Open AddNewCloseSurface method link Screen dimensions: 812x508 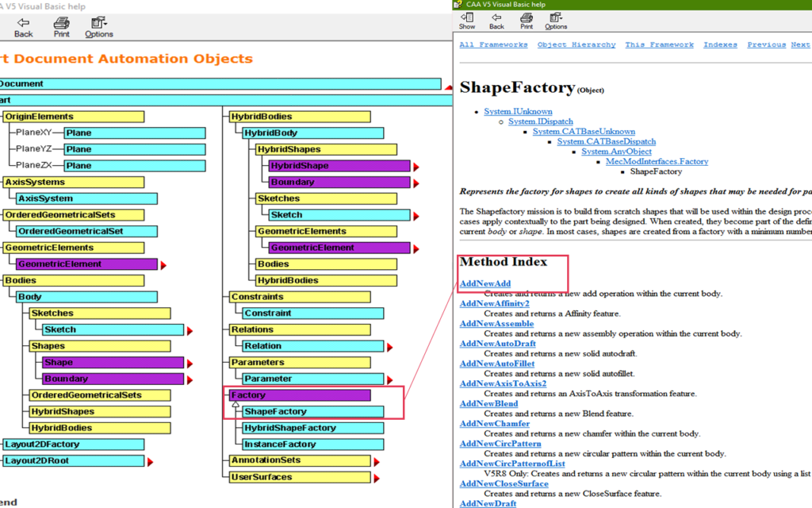click(504, 483)
